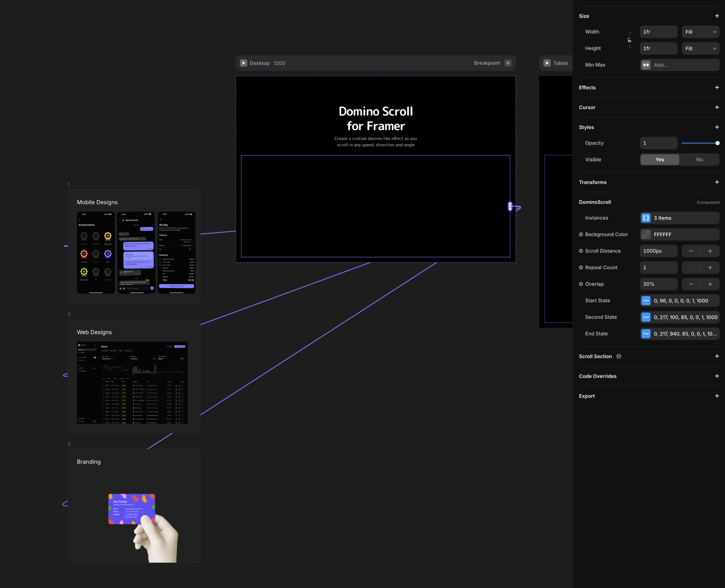Viewport: 725px width, 588px height.
Task: Increase Scroll Distance with plus stepper
Action: (710, 251)
